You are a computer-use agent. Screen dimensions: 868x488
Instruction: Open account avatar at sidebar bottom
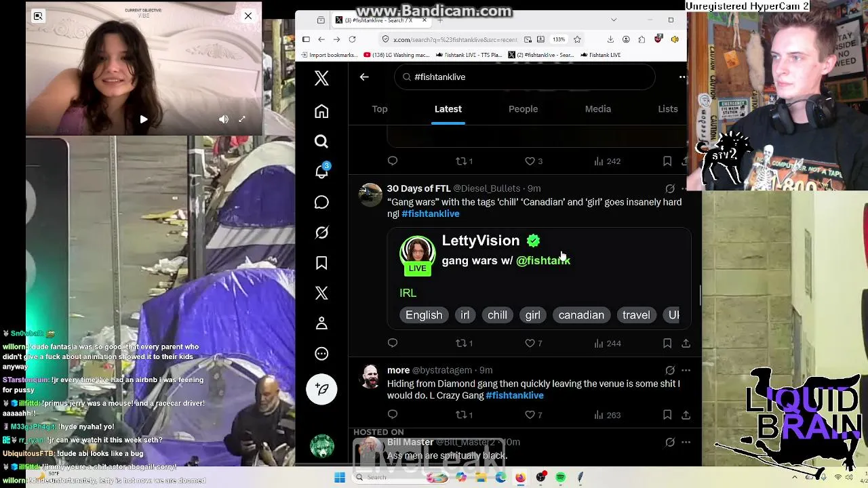click(321, 446)
